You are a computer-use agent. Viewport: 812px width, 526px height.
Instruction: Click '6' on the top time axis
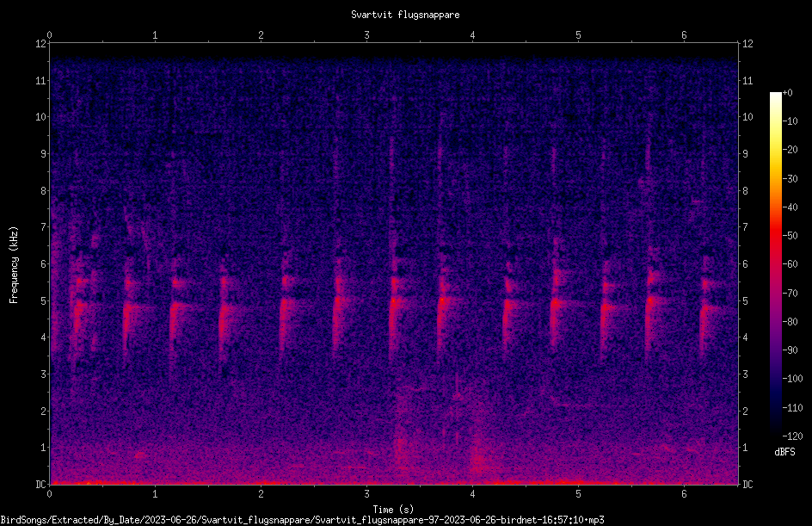[684, 35]
